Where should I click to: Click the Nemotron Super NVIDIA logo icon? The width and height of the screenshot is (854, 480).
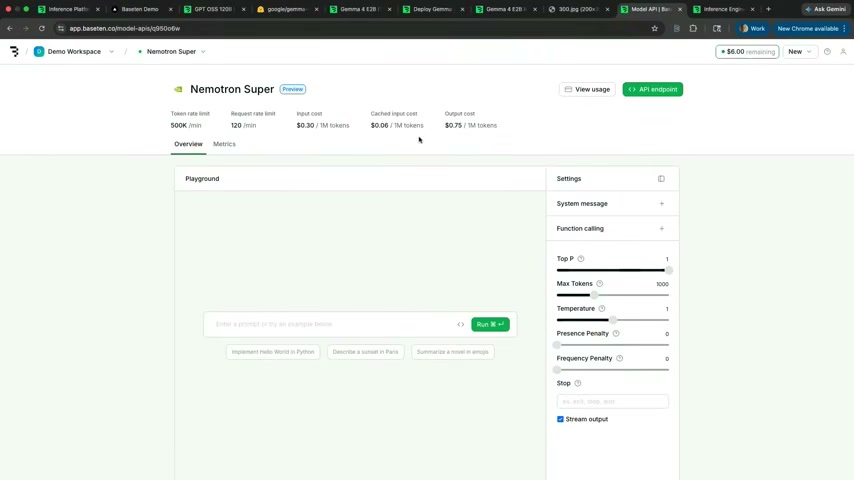tap(178, 89)
